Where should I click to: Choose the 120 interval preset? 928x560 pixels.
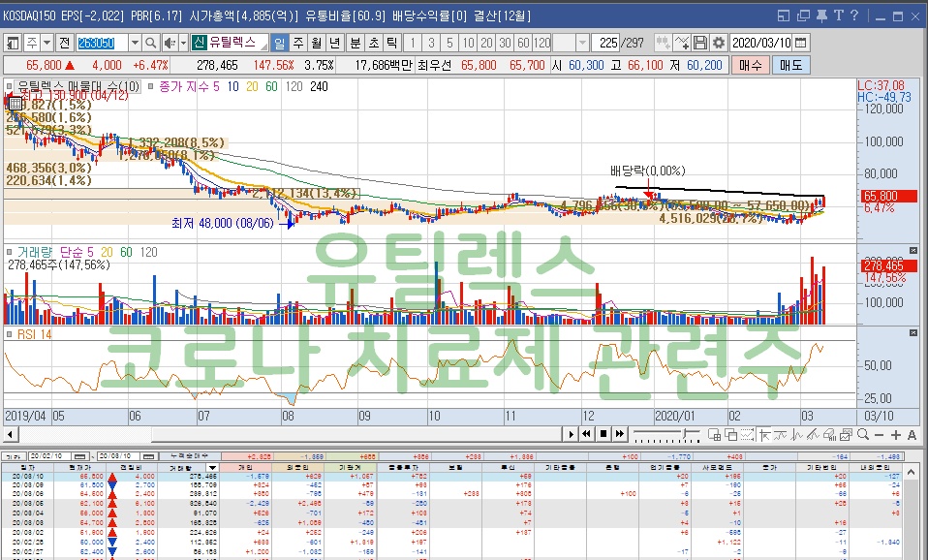[541, 43]
